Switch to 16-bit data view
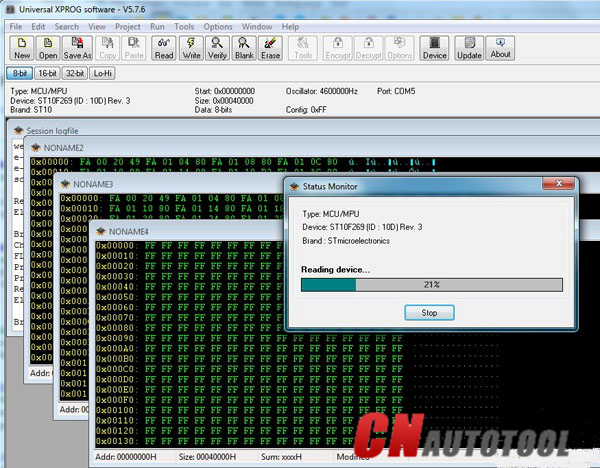The image size is (600, 468). click(x=47, y=73)
